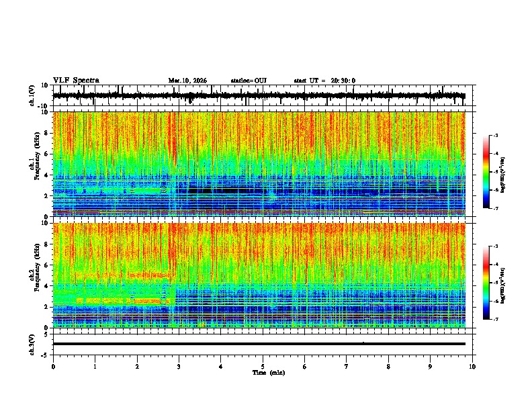Screen dimensions: 532x411
Task: Click the time axis tick label "9"
Action: [430, 367]
